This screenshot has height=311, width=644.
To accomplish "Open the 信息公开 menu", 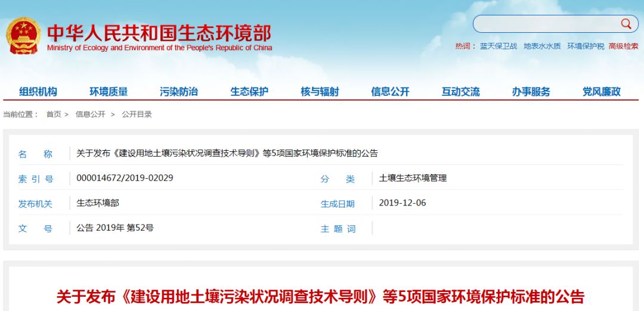I will tap(390, 92).
